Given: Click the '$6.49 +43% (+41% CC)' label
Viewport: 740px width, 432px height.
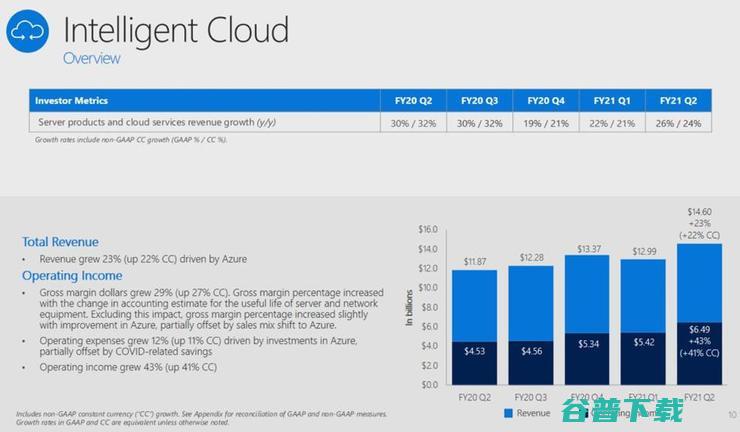Looking at the screenshot, I should click(699, 341).
